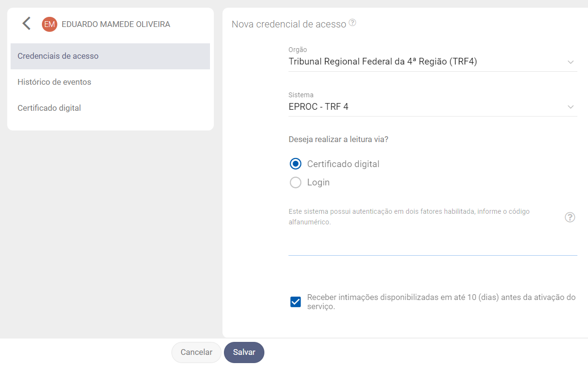Uncheck the Receber intimações checkbox

(x=296, y=302)
